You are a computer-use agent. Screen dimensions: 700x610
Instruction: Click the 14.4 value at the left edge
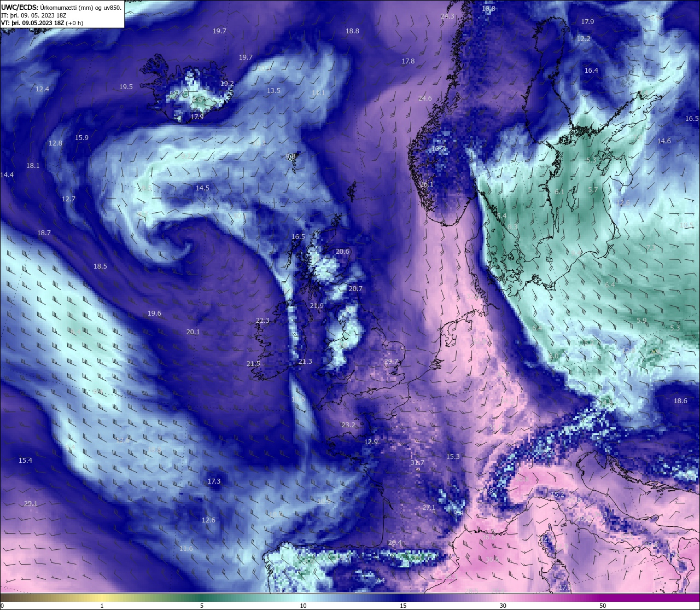[x=7, y=175]
